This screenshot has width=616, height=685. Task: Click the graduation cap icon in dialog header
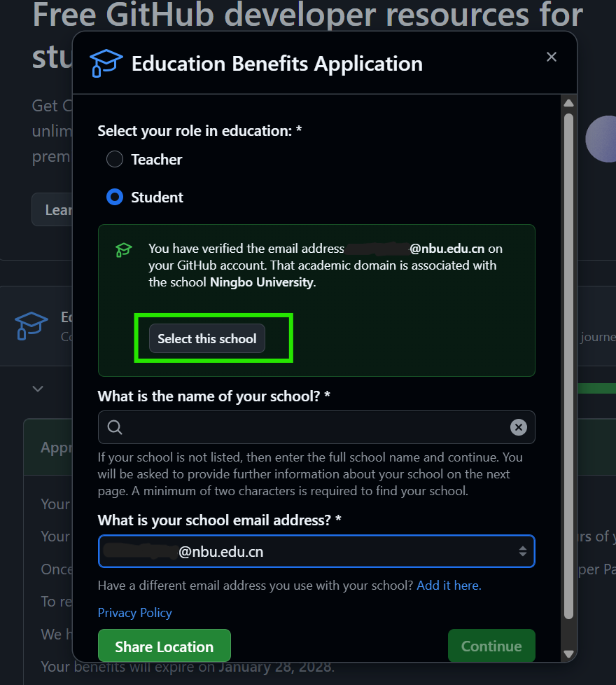106,64
